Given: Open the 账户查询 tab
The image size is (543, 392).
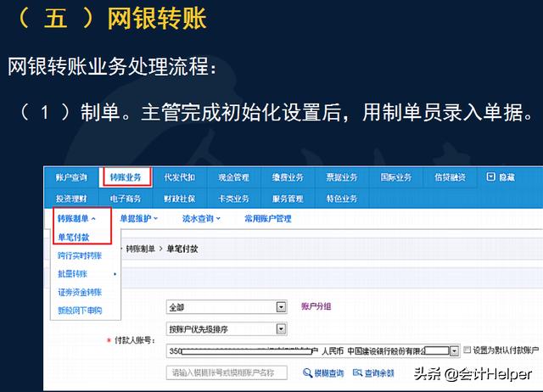Looking at the screenshot, I should (71, 177).
